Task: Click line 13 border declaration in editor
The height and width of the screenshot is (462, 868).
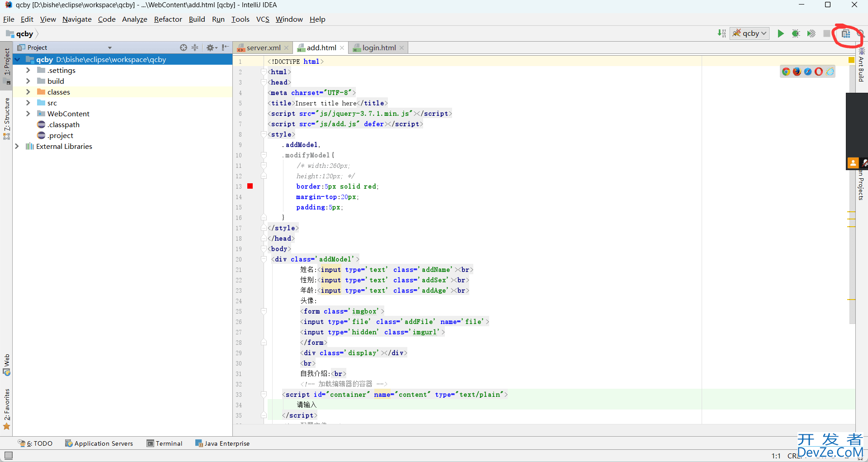Action: tap(337, 186)
